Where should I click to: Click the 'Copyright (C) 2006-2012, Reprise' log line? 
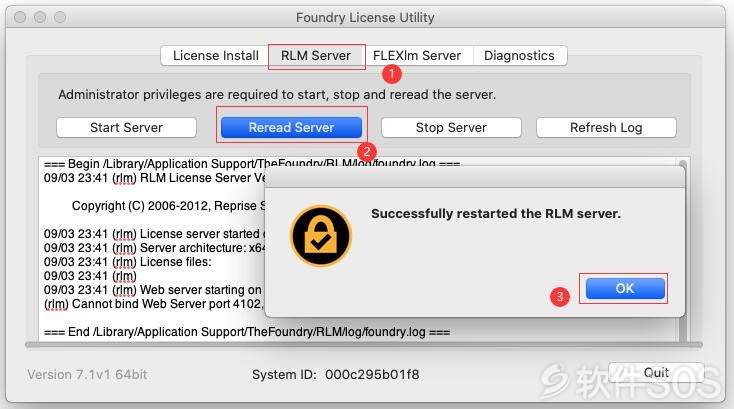coord(169,206)
